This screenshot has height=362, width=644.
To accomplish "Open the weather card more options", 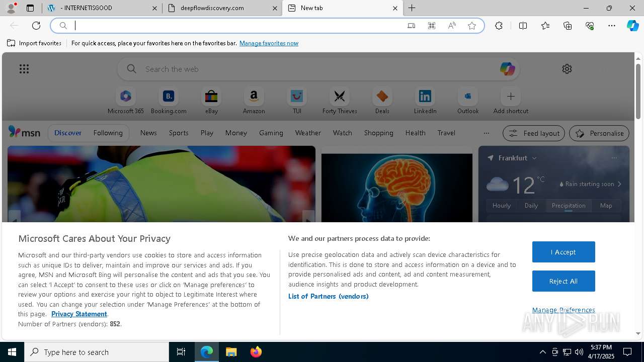I will tap(614, 158).
